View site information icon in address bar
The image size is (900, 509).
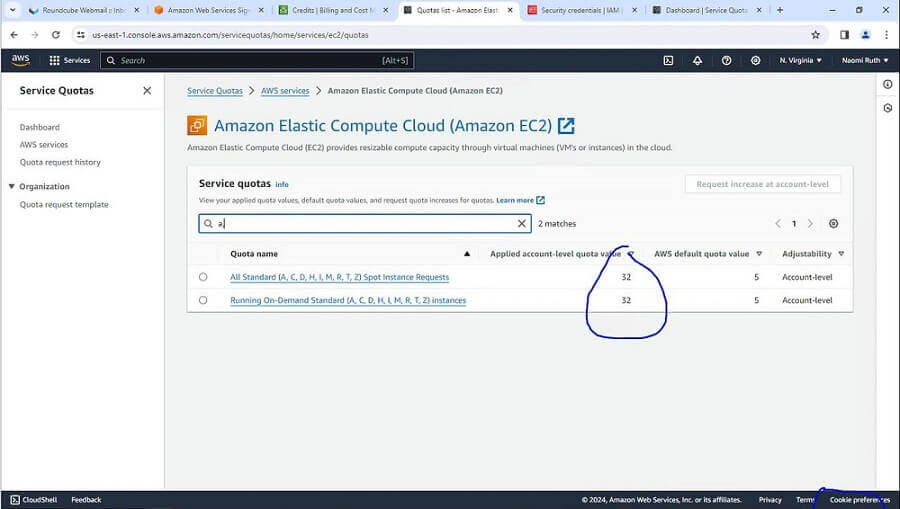click(81, 35)
